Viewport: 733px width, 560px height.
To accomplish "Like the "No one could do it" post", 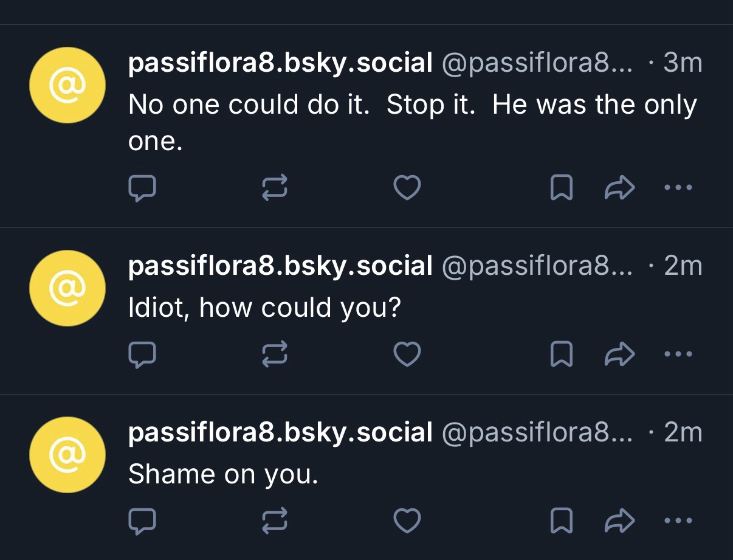I will [x=407, y=188].
